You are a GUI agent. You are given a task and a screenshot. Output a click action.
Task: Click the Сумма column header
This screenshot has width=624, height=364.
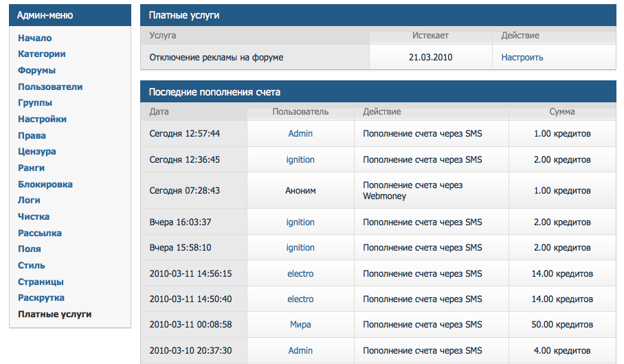click(x=561, y=112)
